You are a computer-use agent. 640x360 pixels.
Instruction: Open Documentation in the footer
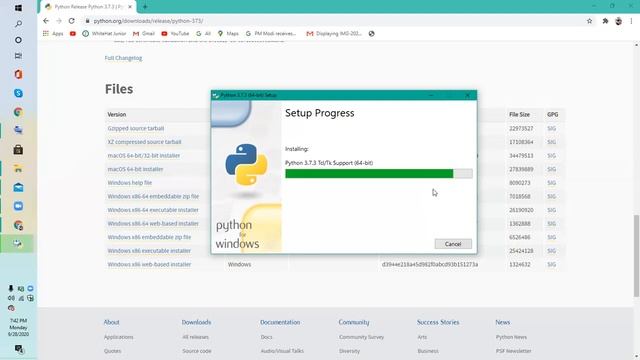coord(280,322)
